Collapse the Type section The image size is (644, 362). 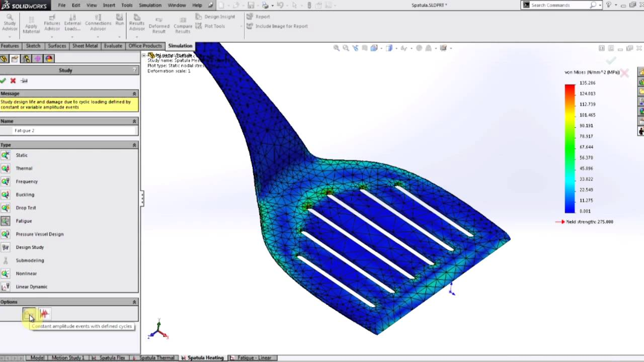(x=134, y=145)
